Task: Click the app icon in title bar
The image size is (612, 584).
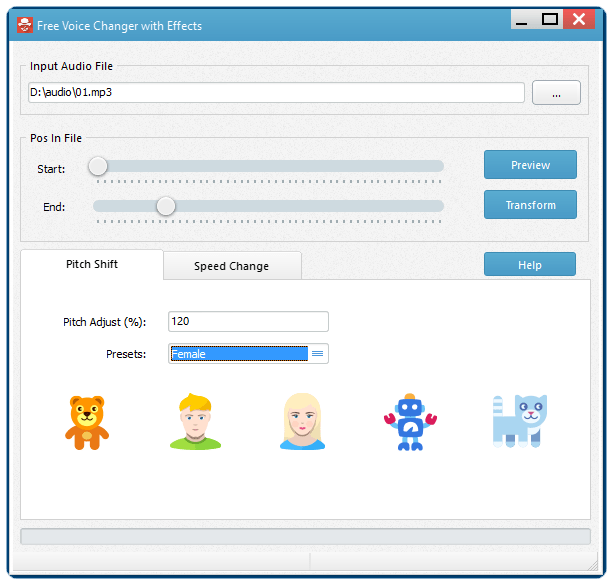Action: pos(25,25)
